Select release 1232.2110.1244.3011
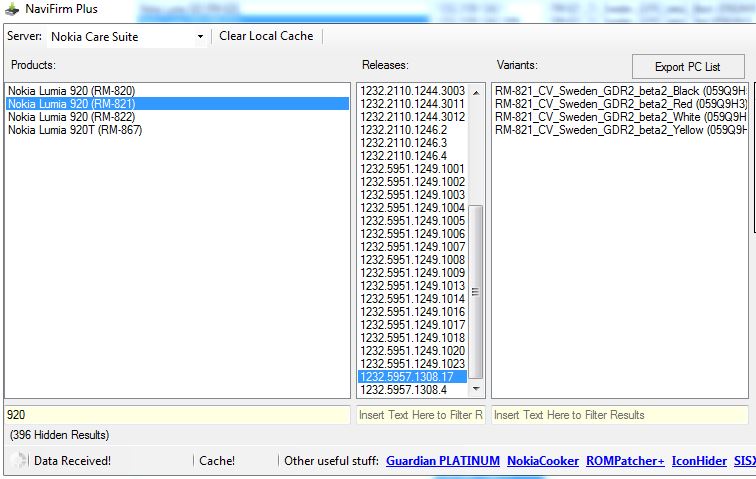756x479 pixels. [413, 104]
